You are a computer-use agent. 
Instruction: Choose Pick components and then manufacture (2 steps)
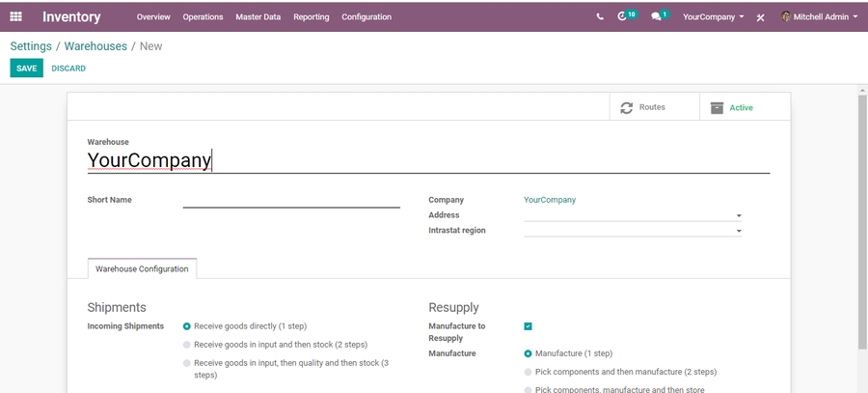[528, 372]
